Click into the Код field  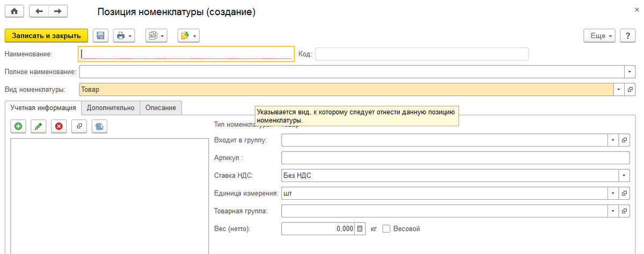pyautogui.click(x=422, y=54)
